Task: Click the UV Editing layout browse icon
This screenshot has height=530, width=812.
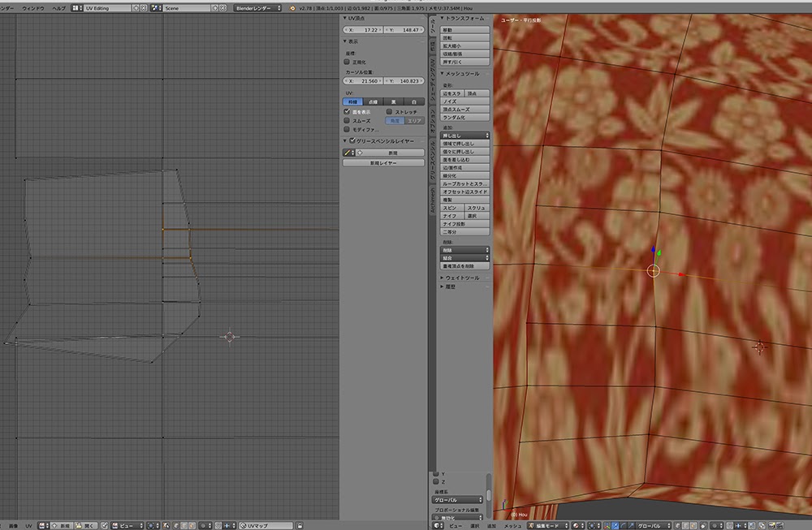Action: coord(79,7)
